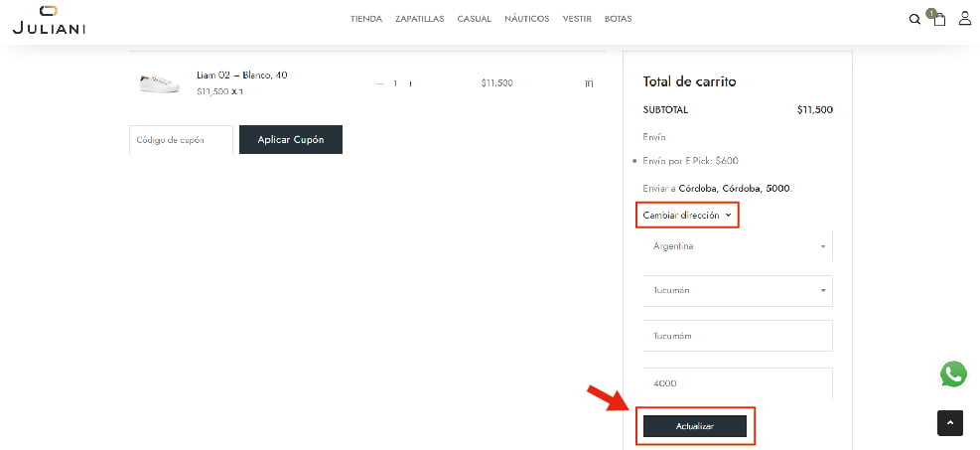980x450 pixels.
Task: Open the Tucumán province dropdown
Action: point(738,290)
